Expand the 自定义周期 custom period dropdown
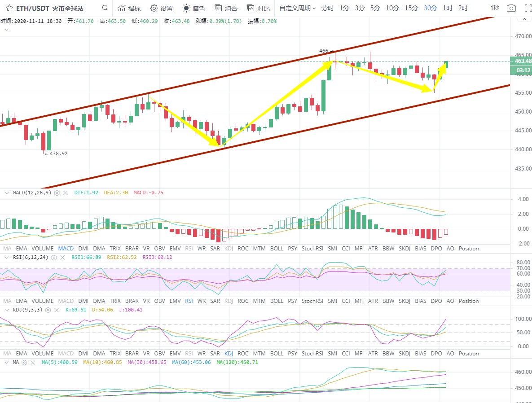532x403 pixels. tap(297, 8)
